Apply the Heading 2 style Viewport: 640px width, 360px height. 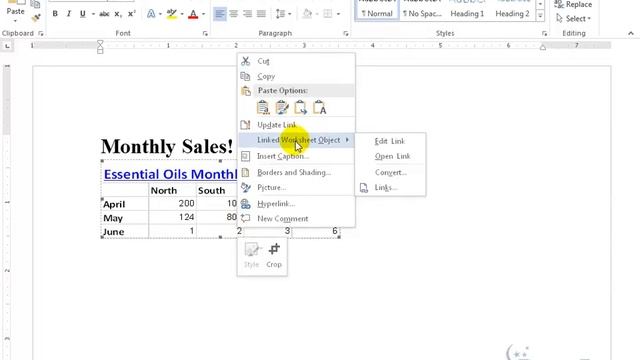(x=512, y=10)
